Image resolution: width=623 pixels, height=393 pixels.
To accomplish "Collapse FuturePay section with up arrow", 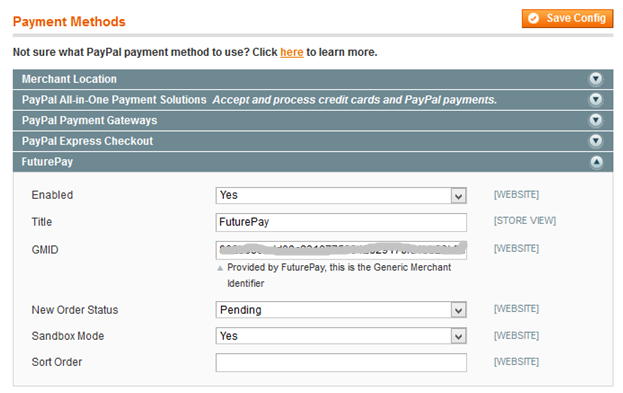I will click(596, 162).
